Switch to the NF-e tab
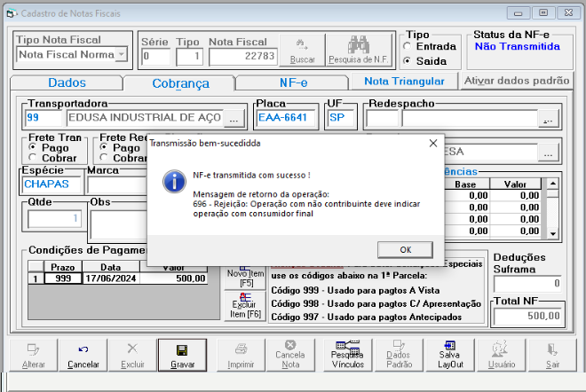This screenshot has height=392, width=586. click(x=293, y=82)
